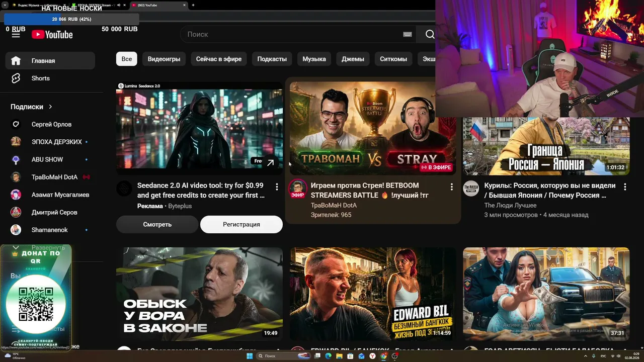Screen dimensions: 644x362
Task: Open new browser tab with plus button
Action: [193, 5]
